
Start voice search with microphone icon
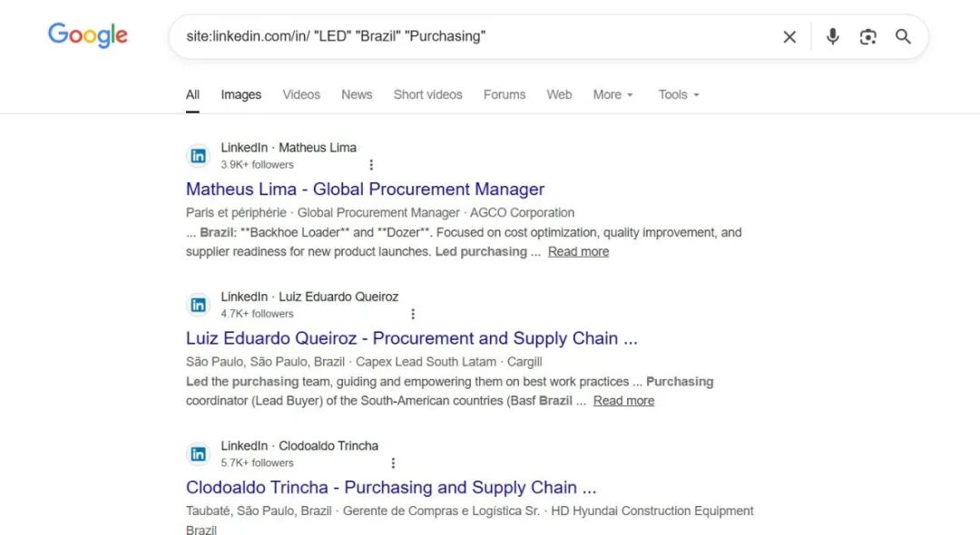pos(832,37)
